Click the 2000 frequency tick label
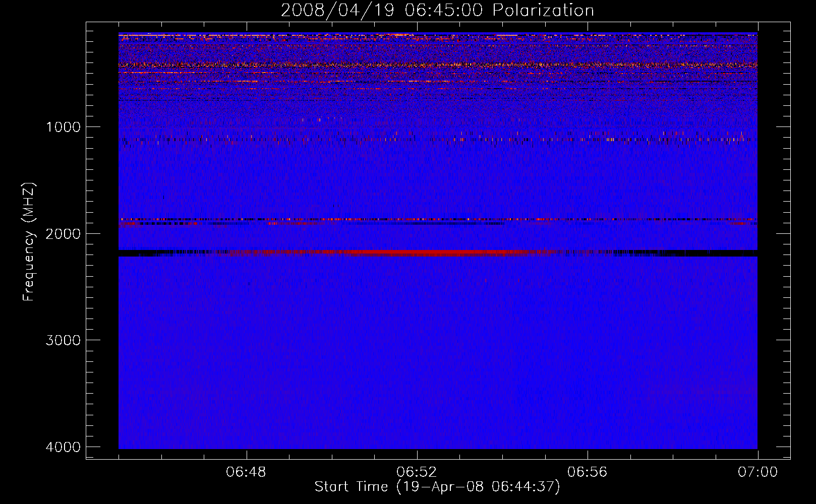 click(63, 234)
